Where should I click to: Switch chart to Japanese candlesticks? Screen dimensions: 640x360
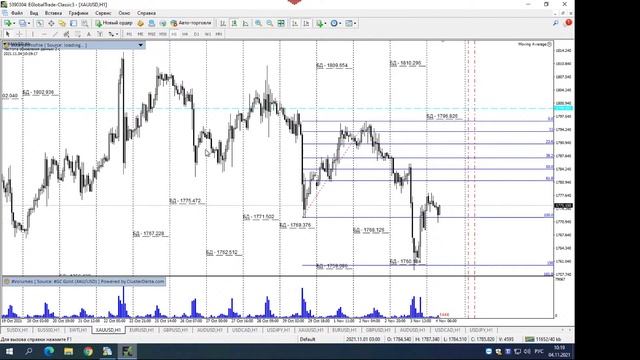234,23
